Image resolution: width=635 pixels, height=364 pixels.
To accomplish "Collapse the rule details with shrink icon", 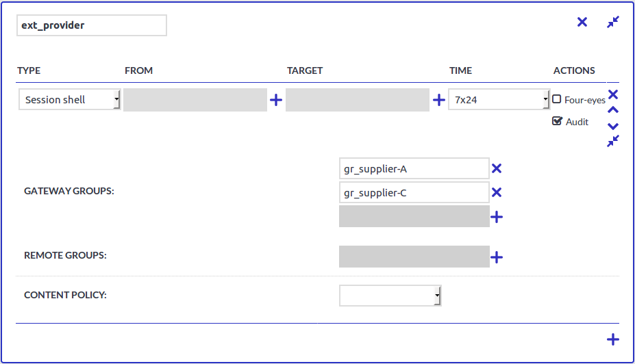I will 613,141.
